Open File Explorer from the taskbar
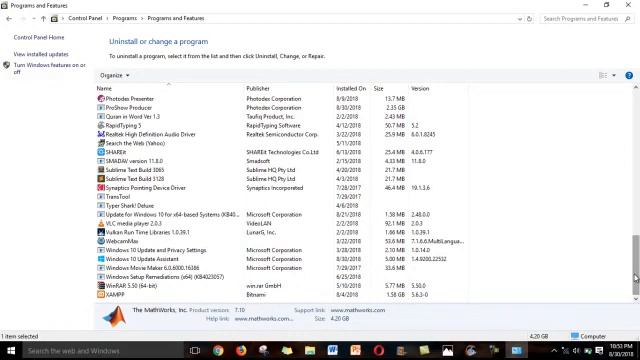Screen dimensions: 640x360 point(310,351)
